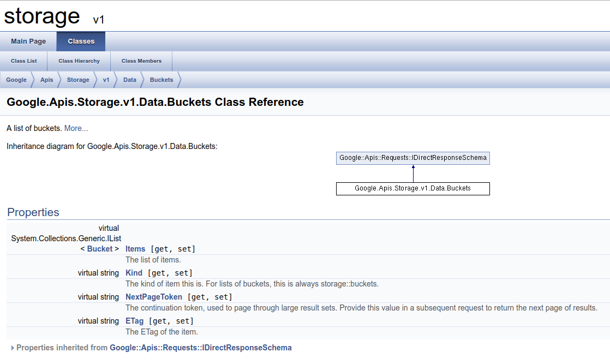This screenshot has width=610, height=364.
Task: Select the Classes tab
Action: [x=81, y=41]
